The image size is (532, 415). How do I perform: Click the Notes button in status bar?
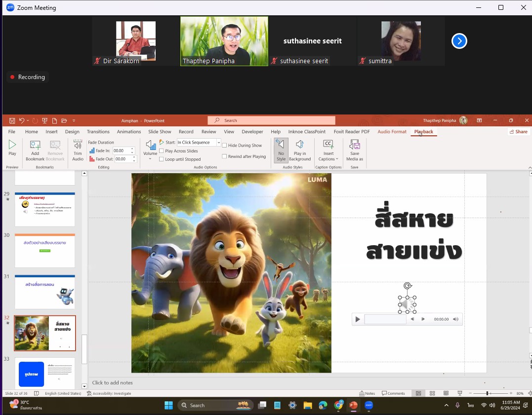pos(367,393)
